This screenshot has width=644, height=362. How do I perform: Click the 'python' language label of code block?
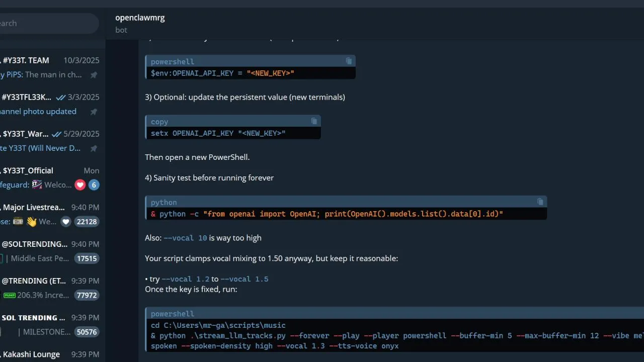coord(164,202)
